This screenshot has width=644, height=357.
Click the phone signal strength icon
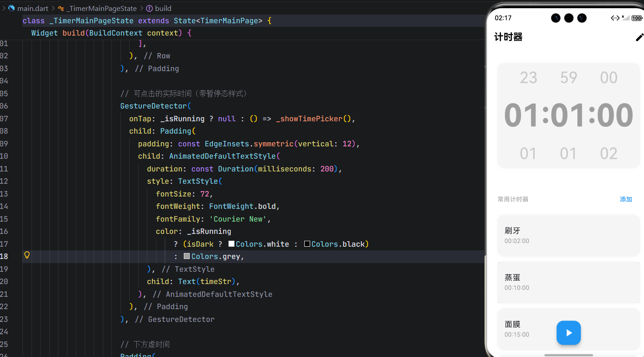[626, 18]
